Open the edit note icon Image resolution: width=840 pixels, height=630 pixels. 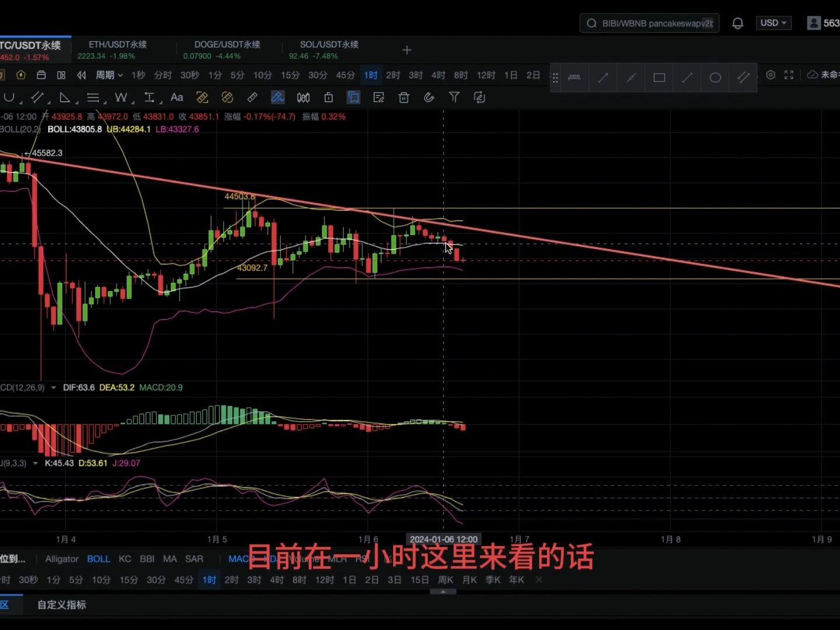[379, 97]
